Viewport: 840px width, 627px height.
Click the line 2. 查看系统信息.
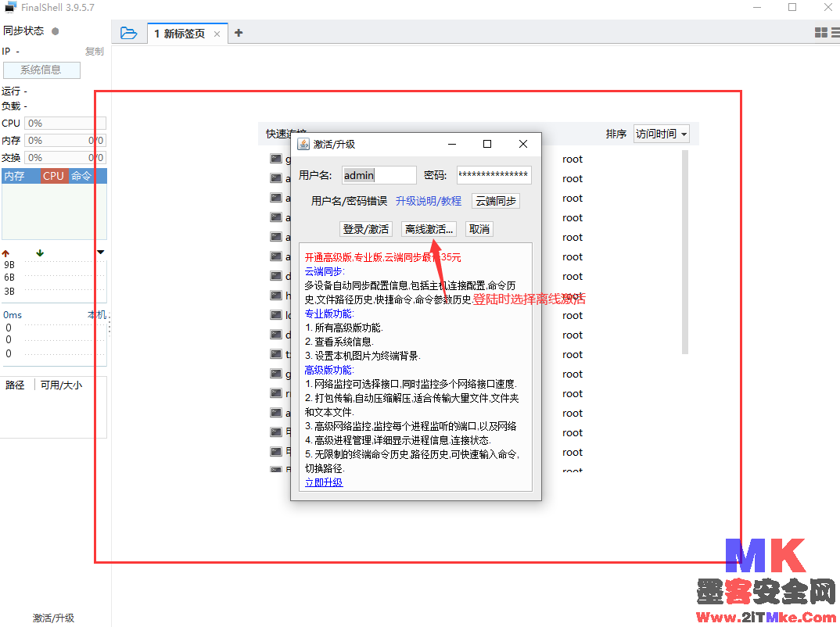pyautogui.click(x=339, y=342)
